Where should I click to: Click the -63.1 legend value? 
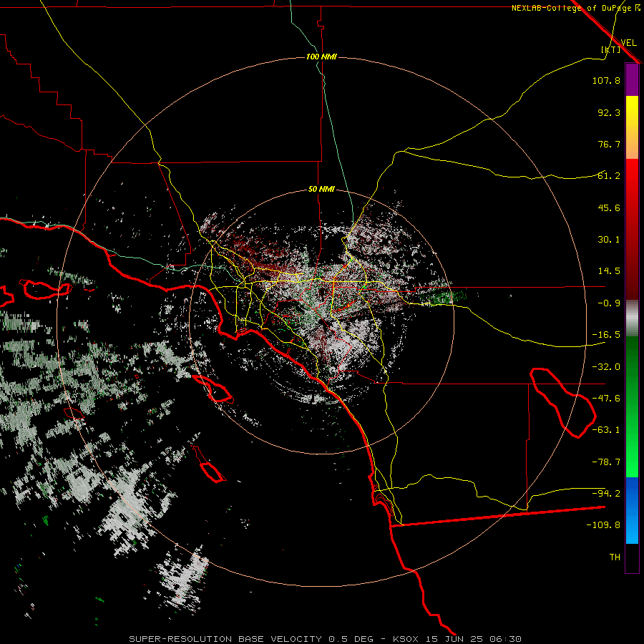coord(606,430)
